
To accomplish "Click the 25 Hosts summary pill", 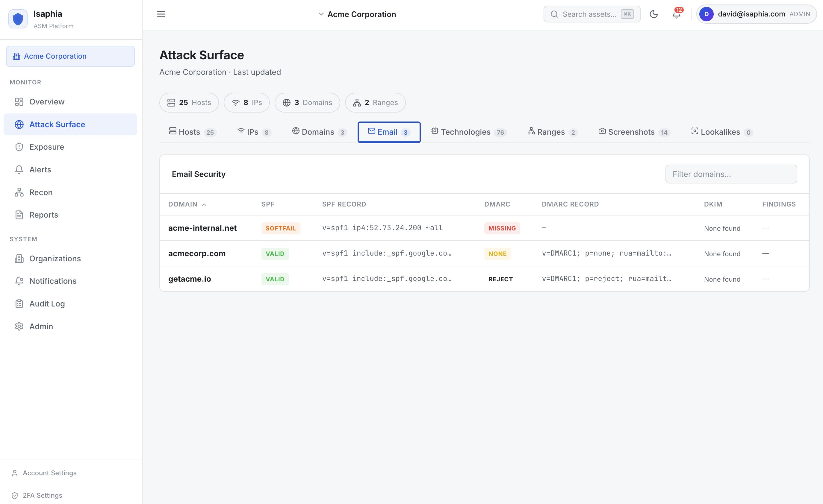I will [x=189, y=102].
